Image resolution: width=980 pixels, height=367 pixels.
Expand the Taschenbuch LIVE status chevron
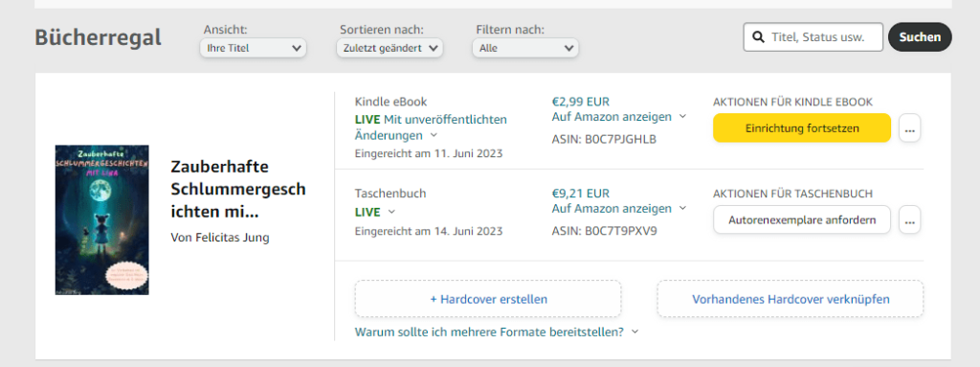pyautogui.click(x=391, y=212)
